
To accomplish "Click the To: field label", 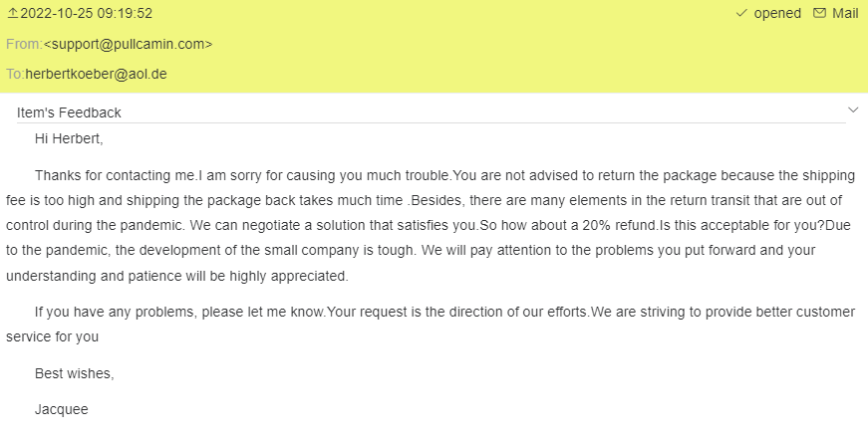I will coord(15,74).
